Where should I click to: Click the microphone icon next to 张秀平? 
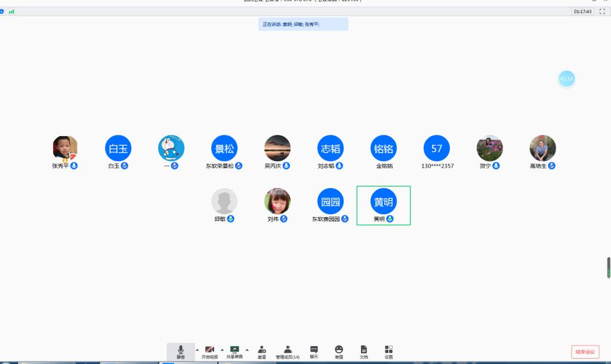tap(75, 166)
